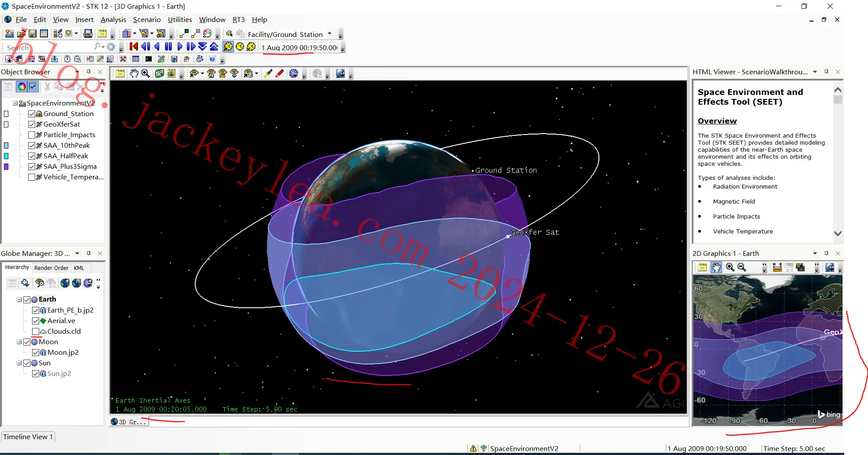Click the purple SAA_Plus3Sigma color swatch
The image size is (868, 455).
tap(6, 167)
